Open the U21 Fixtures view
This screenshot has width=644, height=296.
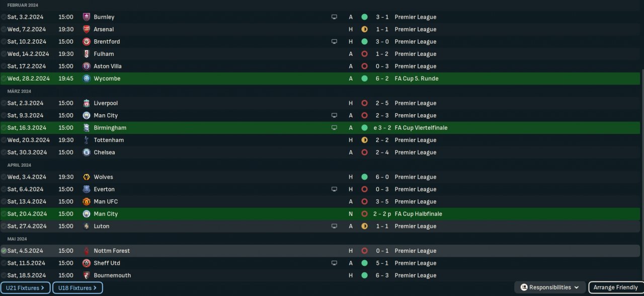coord(25,288)
